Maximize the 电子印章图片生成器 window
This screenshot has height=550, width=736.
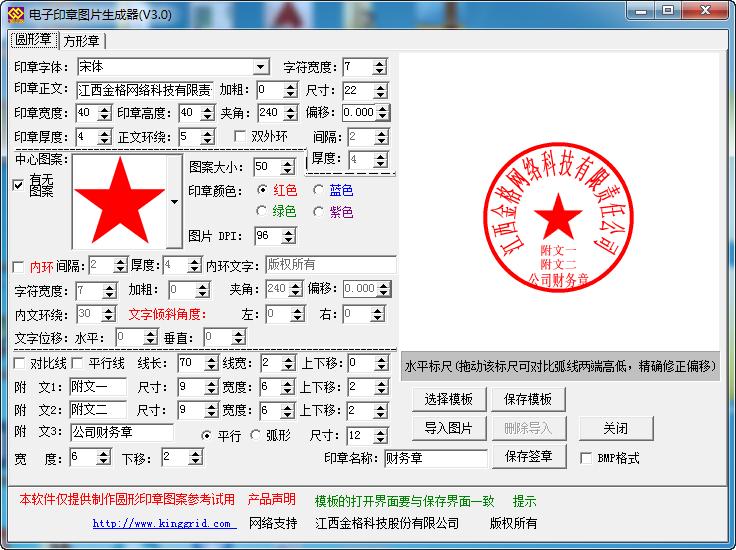[668, 11]
